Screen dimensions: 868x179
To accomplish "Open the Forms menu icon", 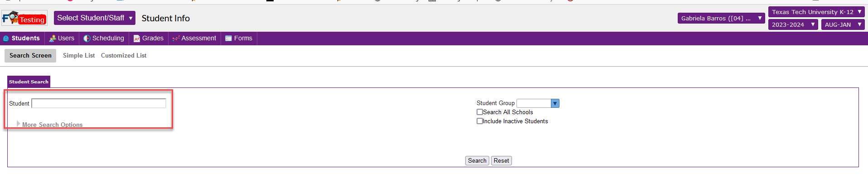I will click(229, 39).
